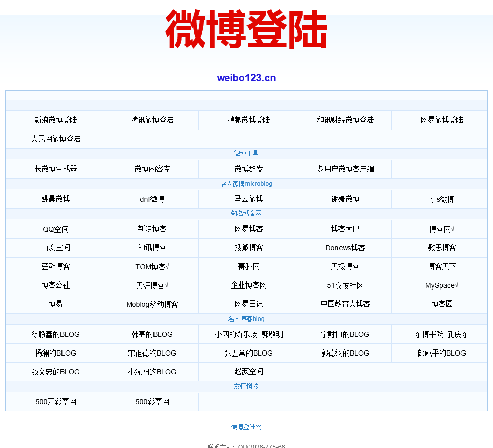Open 和讯博客

coord(152,248)
